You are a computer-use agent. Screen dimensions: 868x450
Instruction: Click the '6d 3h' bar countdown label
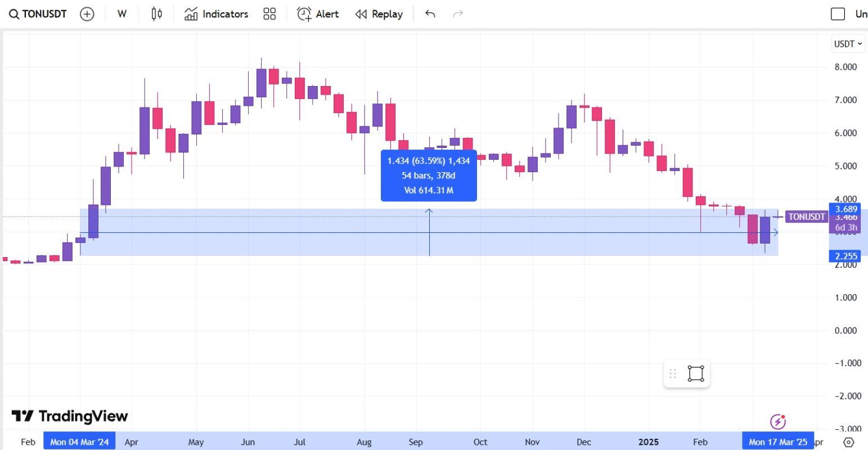click(x=846, y=228)
